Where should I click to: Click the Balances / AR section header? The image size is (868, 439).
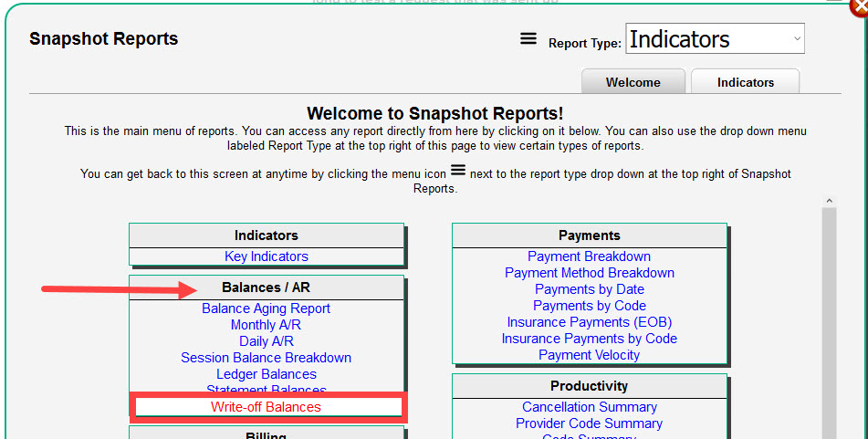click(x=267, y=287)
